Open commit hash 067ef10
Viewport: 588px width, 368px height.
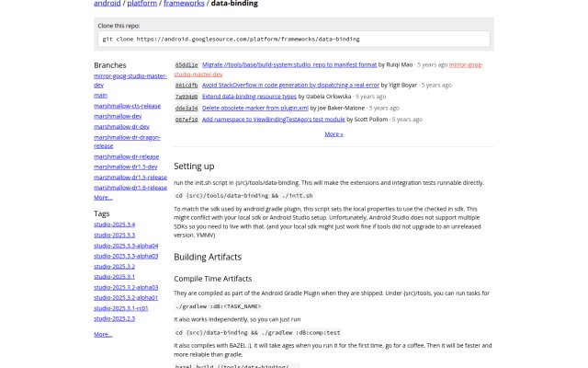187,120
